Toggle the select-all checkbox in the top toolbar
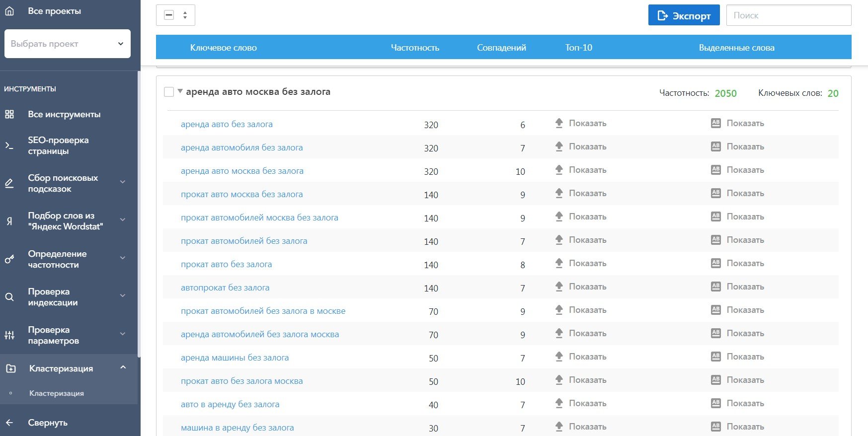The width and height of the screenshot is (868, 436). click(169, 15)
